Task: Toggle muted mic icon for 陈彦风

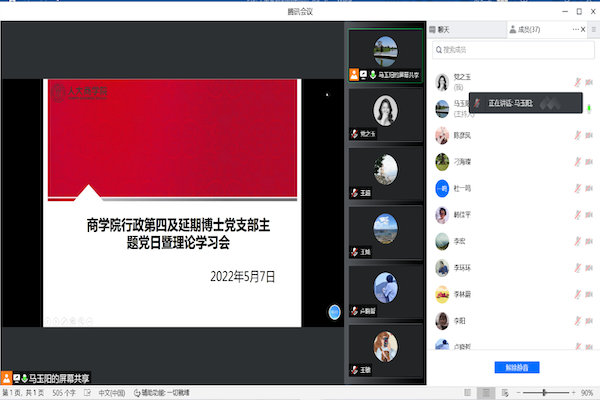Action: point(577,135)
